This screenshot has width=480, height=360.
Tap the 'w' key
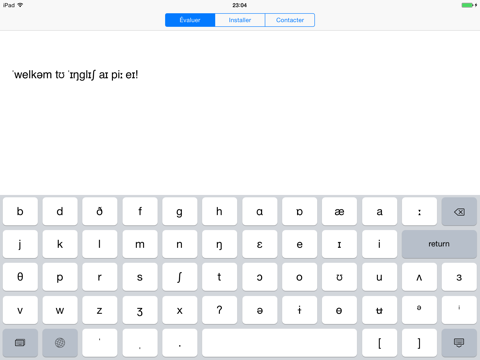[x=60, y=310]
